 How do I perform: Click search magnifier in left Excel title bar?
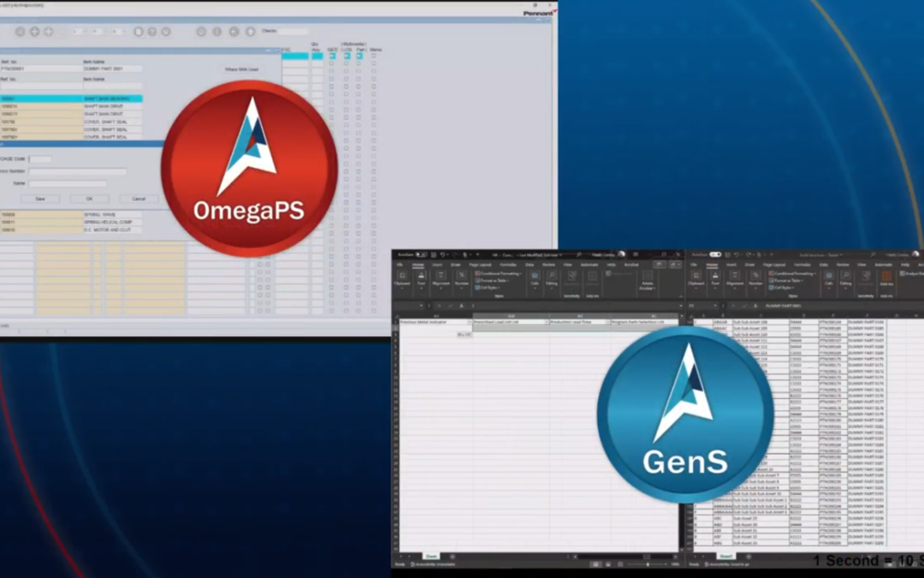tap(578, 255)
